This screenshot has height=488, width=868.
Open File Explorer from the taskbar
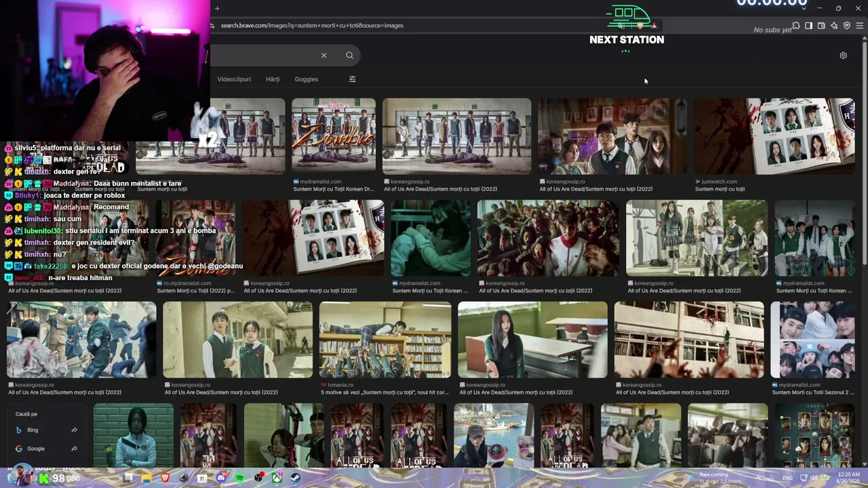point(146,478)
